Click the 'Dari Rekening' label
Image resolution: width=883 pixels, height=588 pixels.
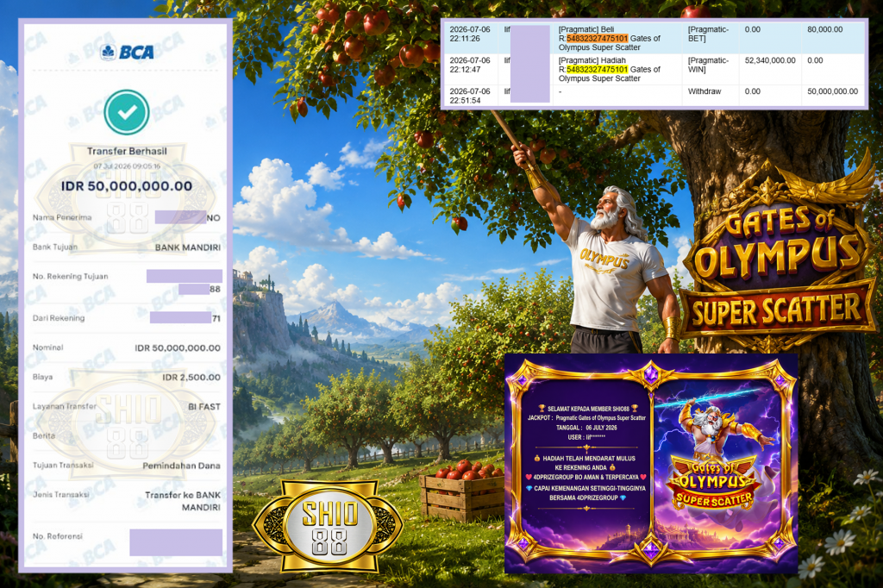click(x=59, y=318)
